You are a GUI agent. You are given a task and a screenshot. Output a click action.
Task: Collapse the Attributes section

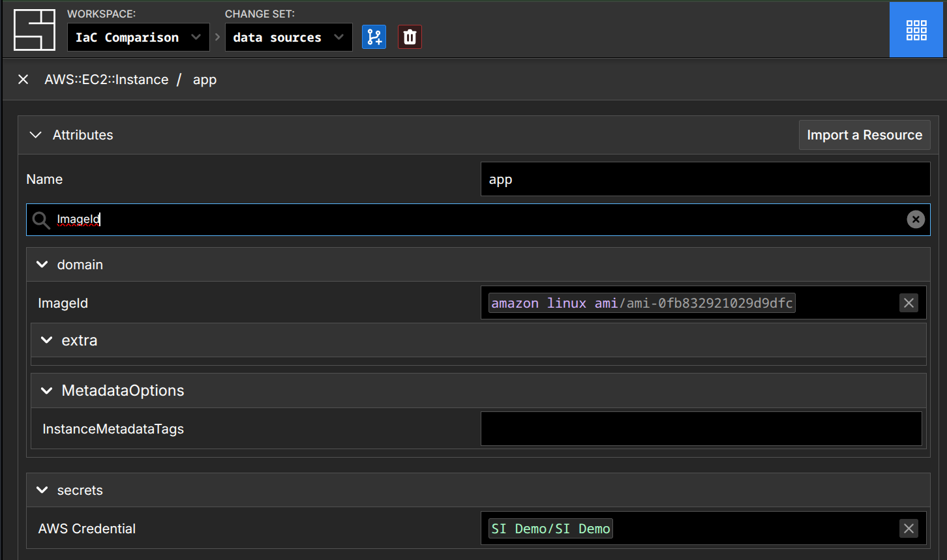point(36,135)
